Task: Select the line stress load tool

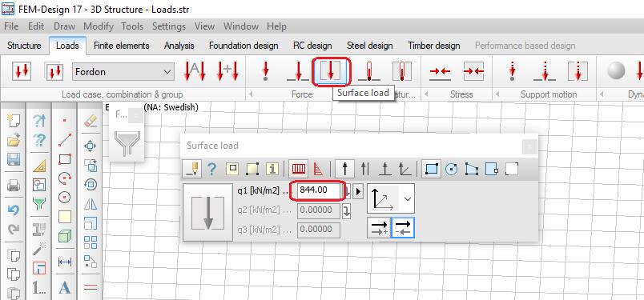Action: (440, 72)
